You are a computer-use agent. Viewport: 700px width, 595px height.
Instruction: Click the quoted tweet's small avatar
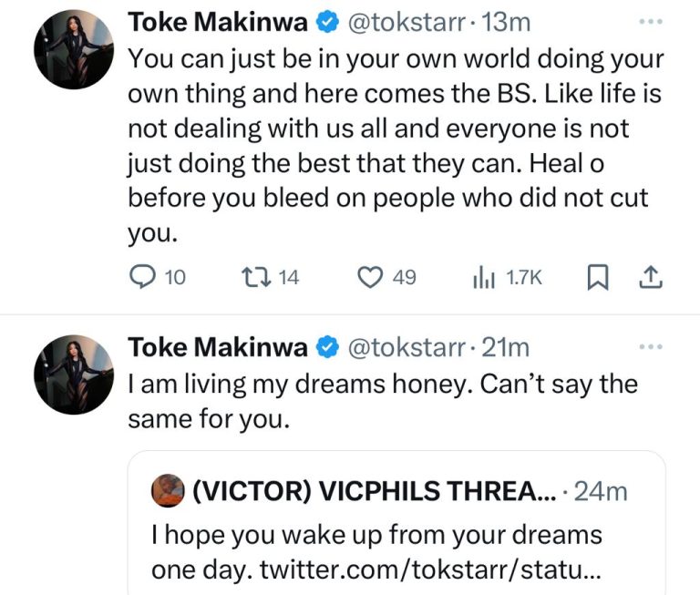click(168, 490)
